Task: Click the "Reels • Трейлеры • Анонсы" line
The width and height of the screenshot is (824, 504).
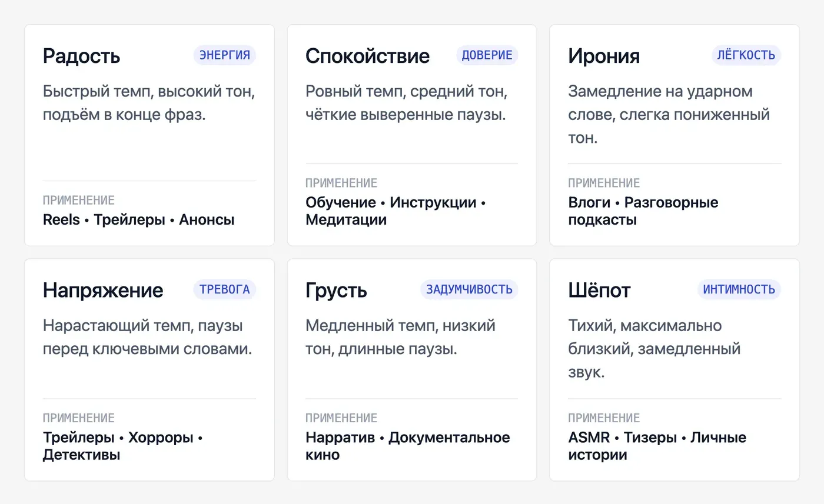Action: click(x=139, y=220)
